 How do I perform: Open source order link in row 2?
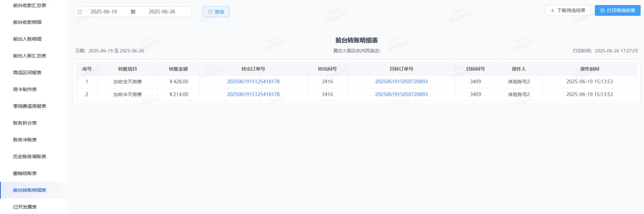(x=253, y=94)
